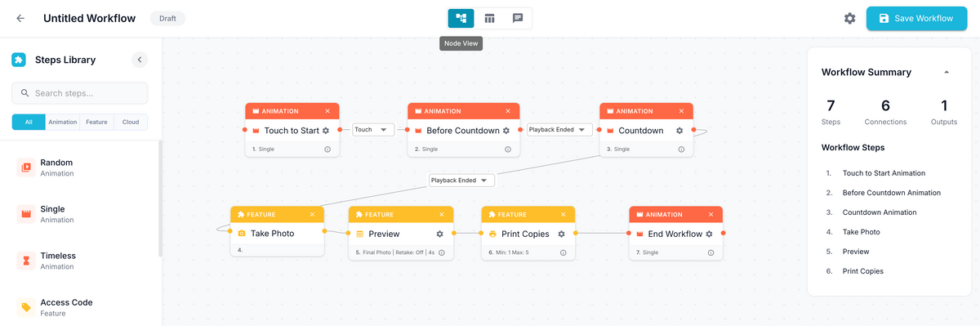Open workflow settings gear in header
The image size is (980, 326).
tap(850, 18)
